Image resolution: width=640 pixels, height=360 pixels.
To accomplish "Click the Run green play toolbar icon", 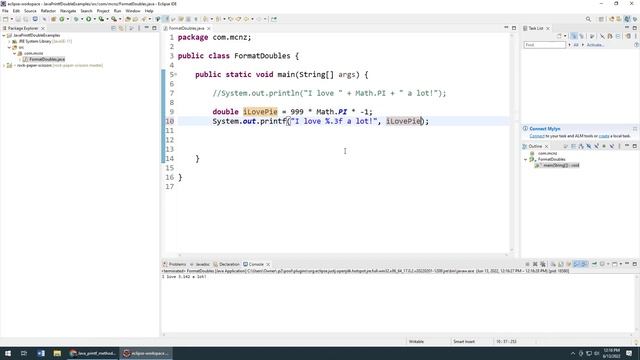I will tap(88, 19).
